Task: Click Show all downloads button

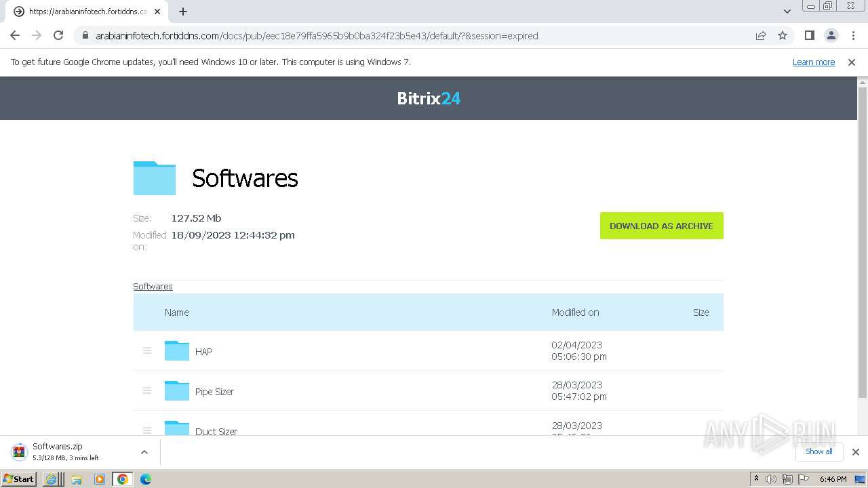Action: click(x=819, y=451)
